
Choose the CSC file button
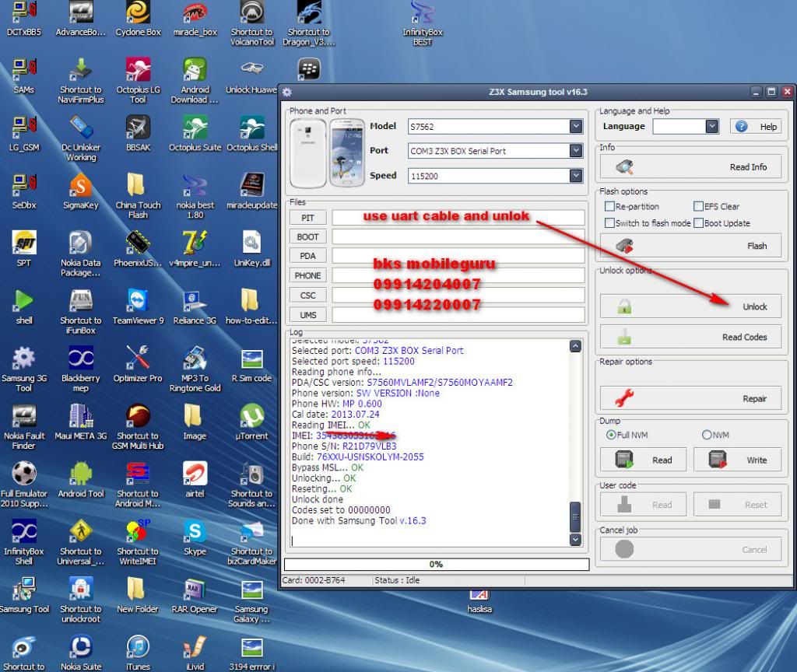[x=307, y=295]
